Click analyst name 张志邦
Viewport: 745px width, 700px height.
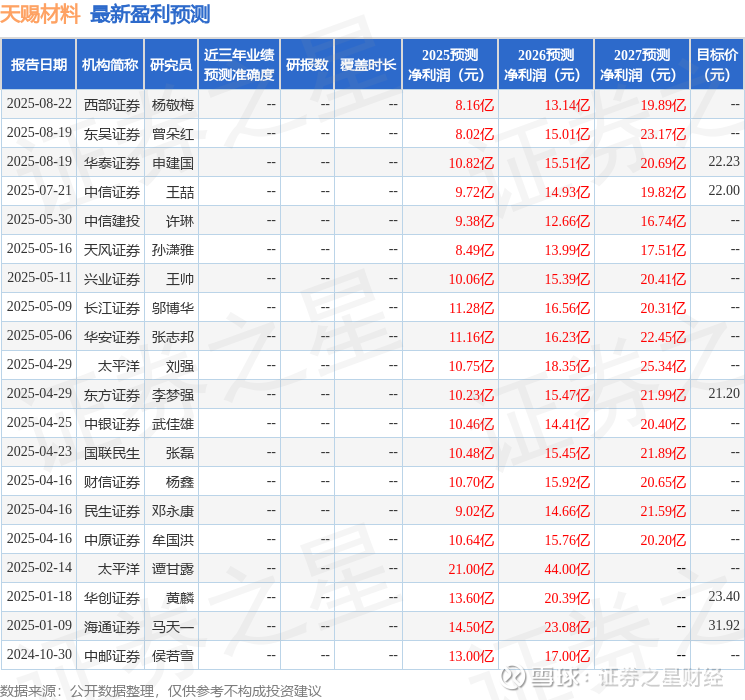(173, 337)
